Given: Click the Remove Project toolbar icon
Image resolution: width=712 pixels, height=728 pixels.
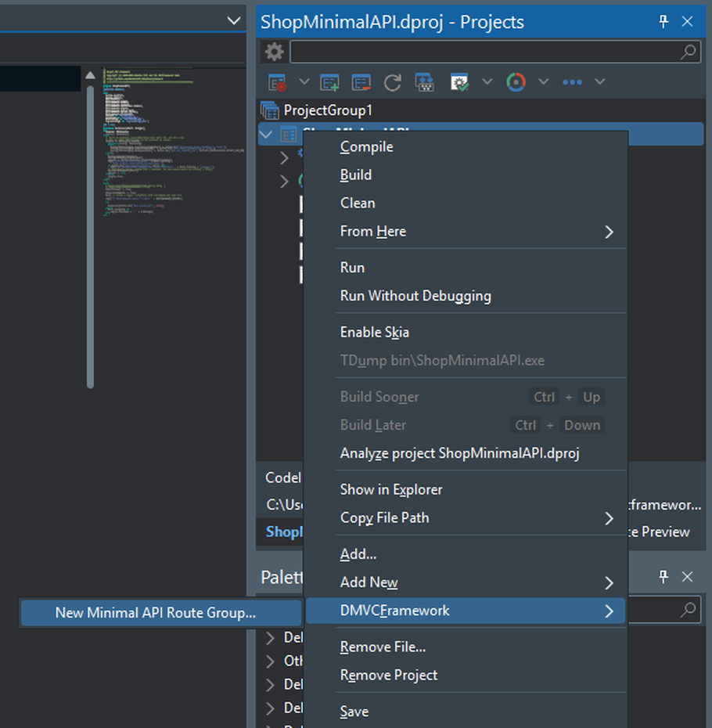Looking at the screenshot, I should (x=361, y=82).
